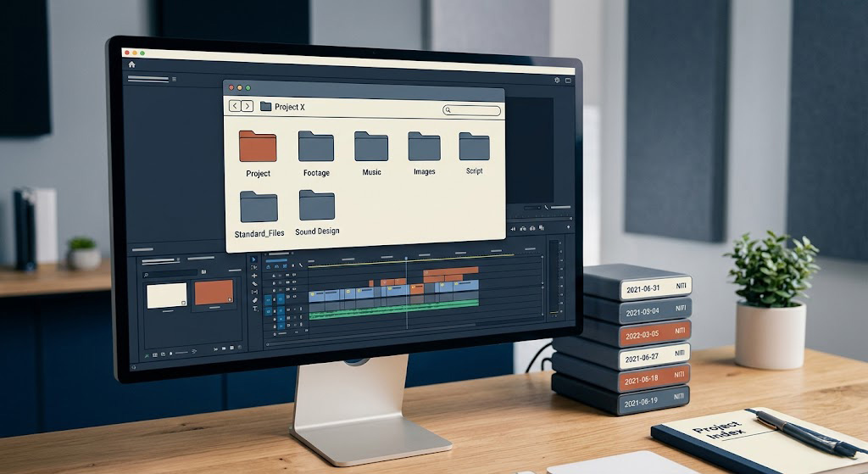Select the plus-shaped edit tool in tool column
The width and height of the screenshot is (868, 474).
coord(254,276)
